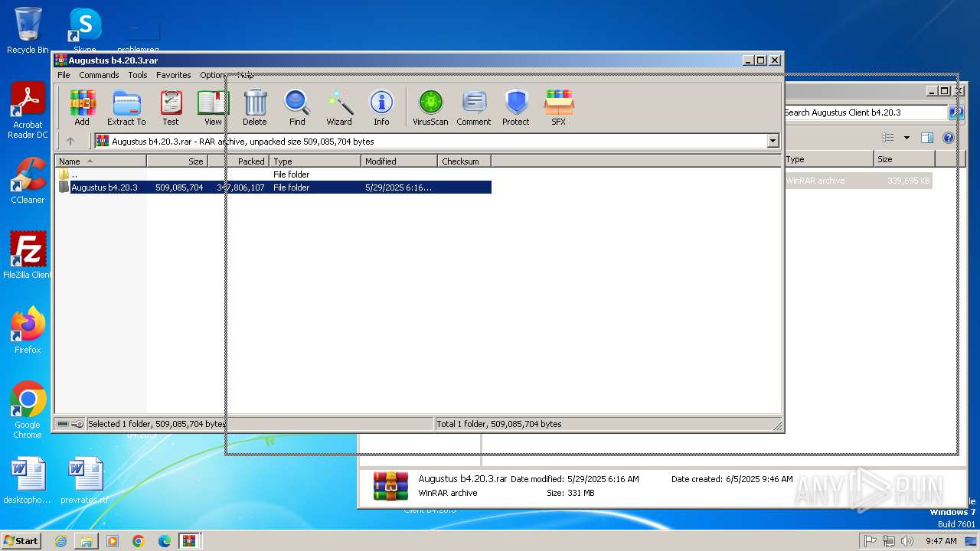The image size is (980, 551).
Task: Click Explorer change view icon
Action: [x=888, y=138]
